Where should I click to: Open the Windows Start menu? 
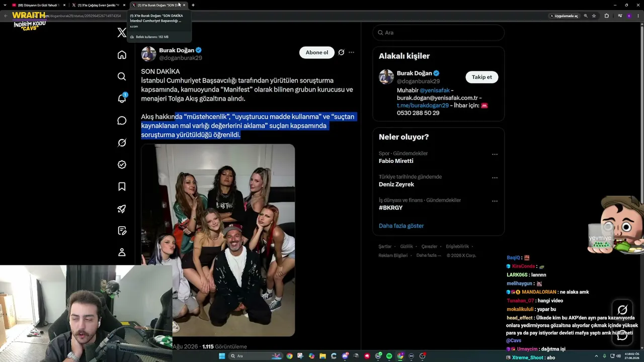coord(221,356)
